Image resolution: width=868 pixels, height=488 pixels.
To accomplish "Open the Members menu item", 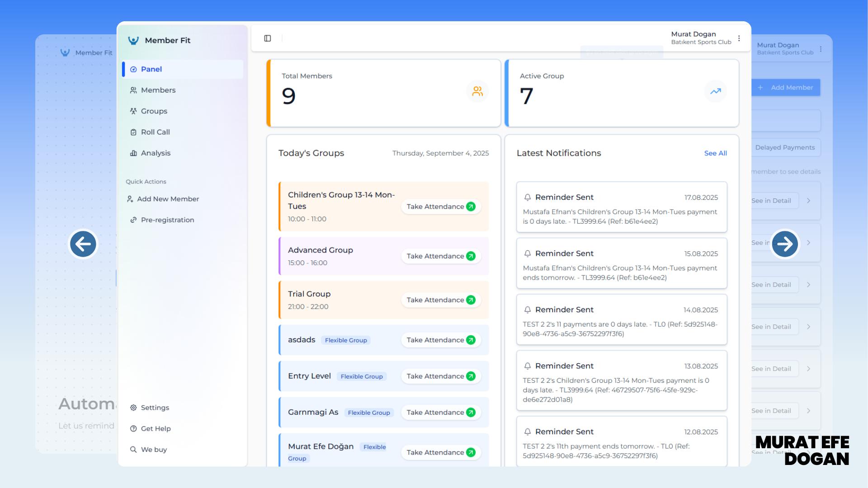I will coord(158,90).
